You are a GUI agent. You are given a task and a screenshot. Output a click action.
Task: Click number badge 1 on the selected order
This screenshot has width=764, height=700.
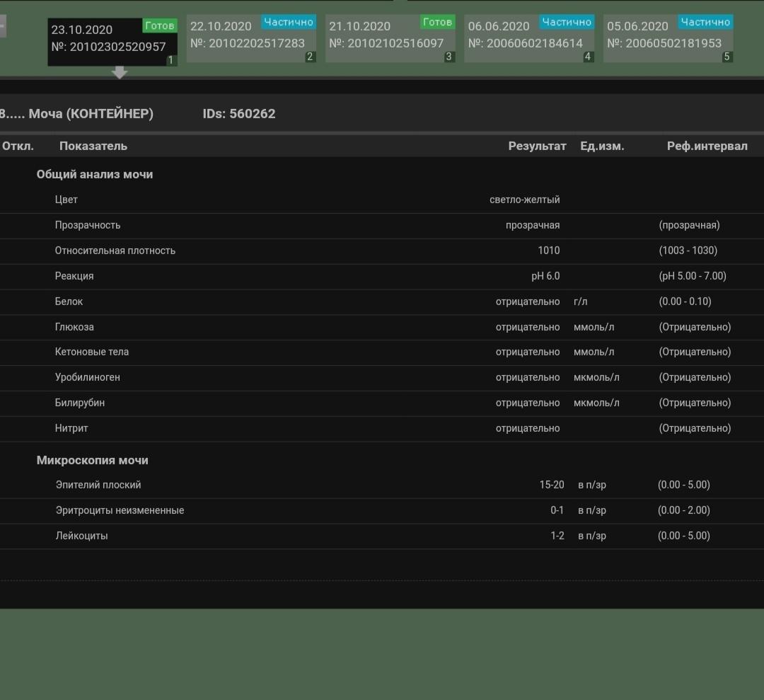point(170,61)
